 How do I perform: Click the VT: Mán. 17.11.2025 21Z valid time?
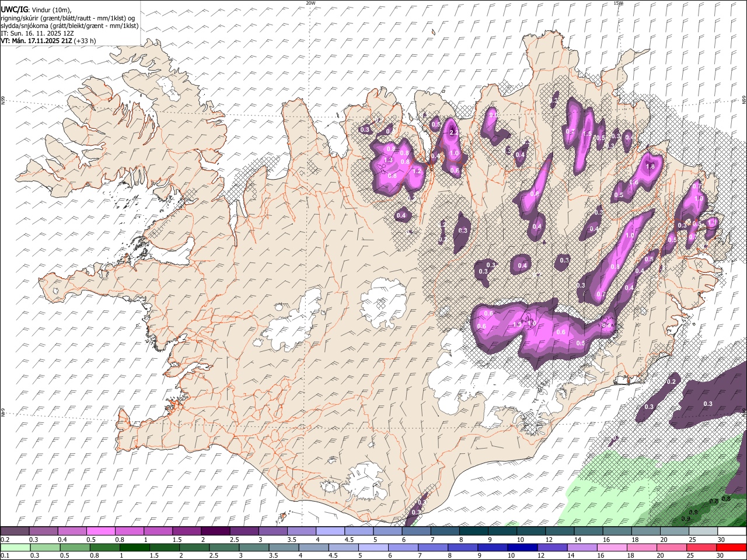(x=37, y=41)
